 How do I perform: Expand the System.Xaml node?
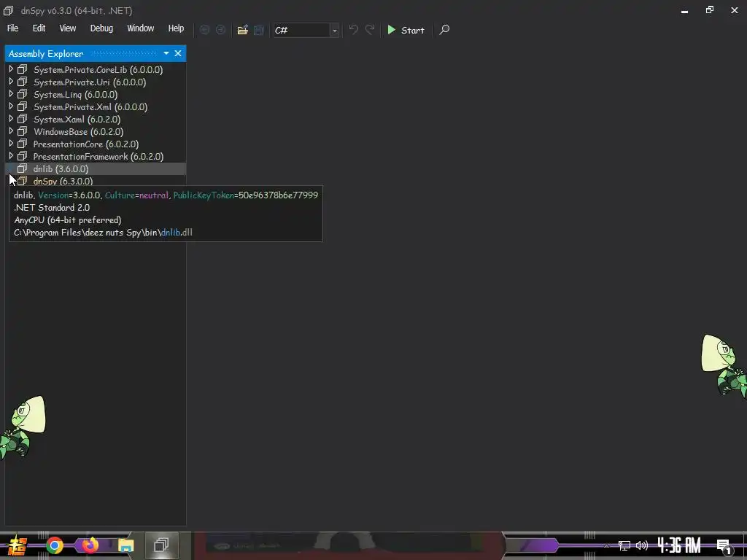click(x=11, y=119)
